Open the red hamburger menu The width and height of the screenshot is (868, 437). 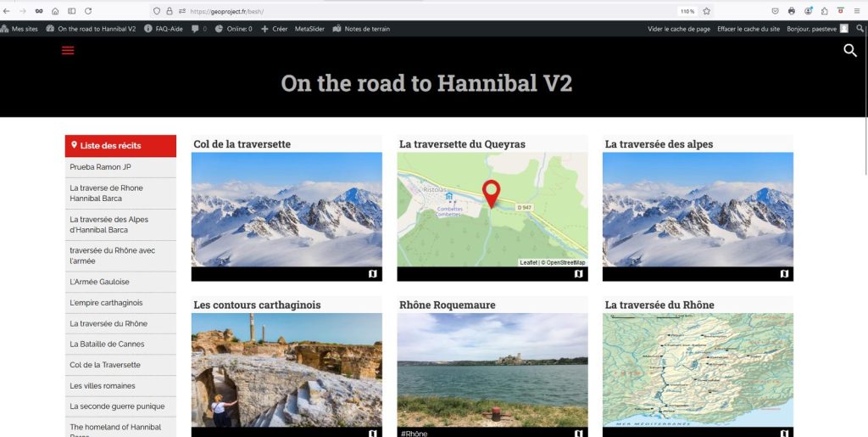(68, 51)
